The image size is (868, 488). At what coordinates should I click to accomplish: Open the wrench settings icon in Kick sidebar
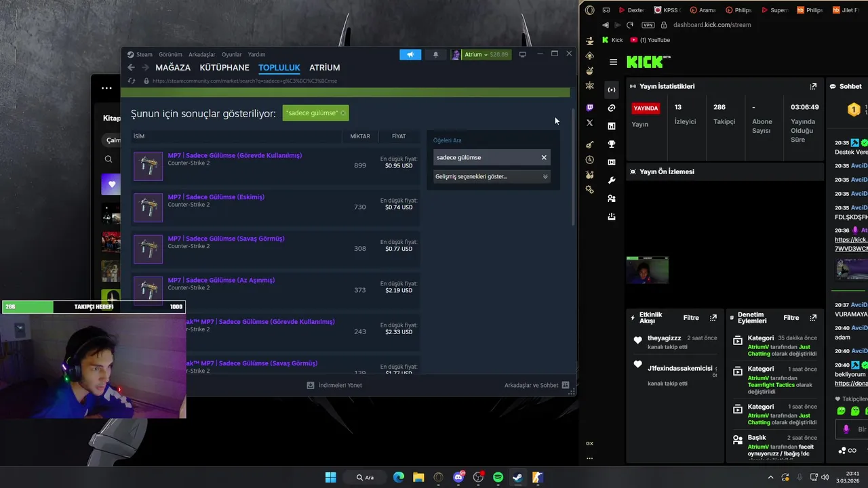[612, 180]
